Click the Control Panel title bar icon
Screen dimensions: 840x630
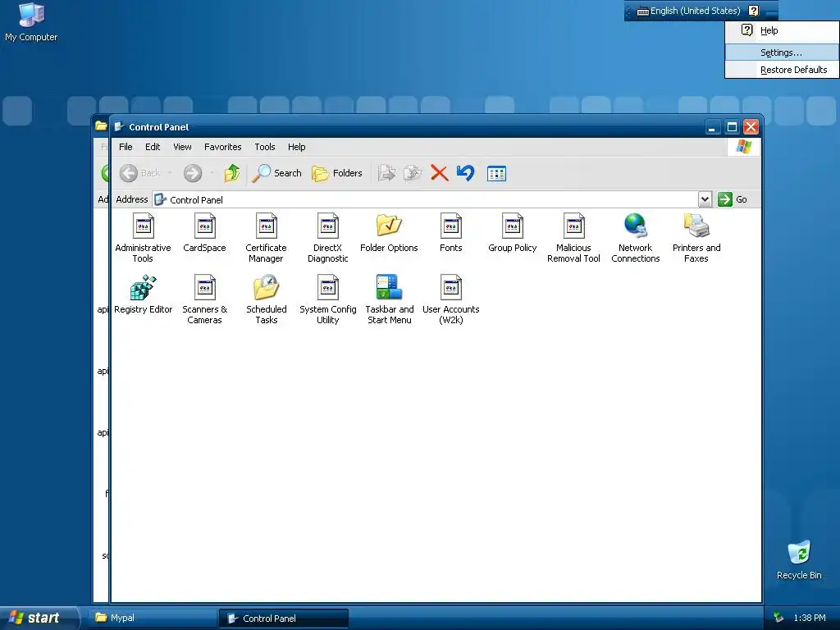[120, 127]
